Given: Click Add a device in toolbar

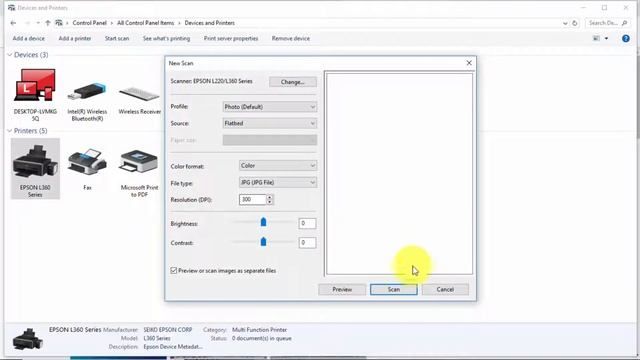Looking at the screenshot, I should 29,38.
